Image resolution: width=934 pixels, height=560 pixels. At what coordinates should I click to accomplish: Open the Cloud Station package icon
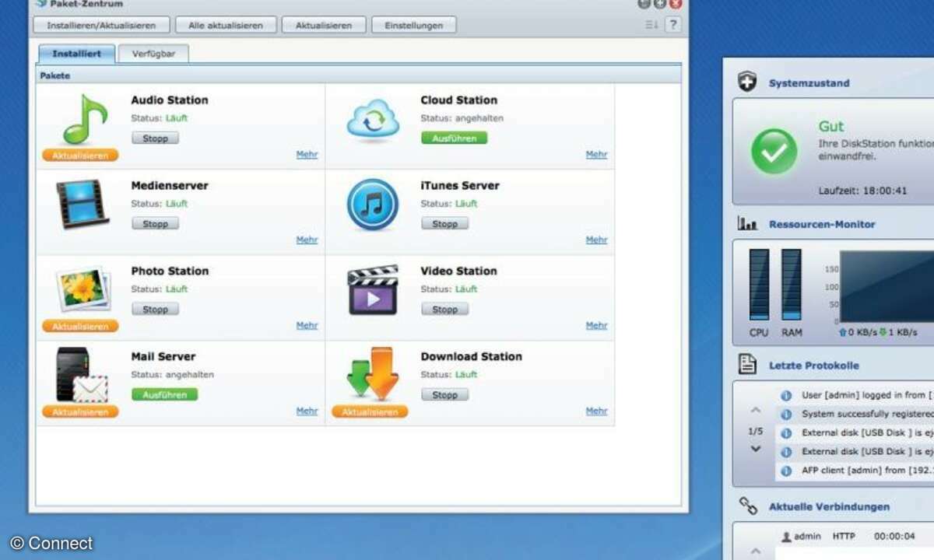point(373,121)
